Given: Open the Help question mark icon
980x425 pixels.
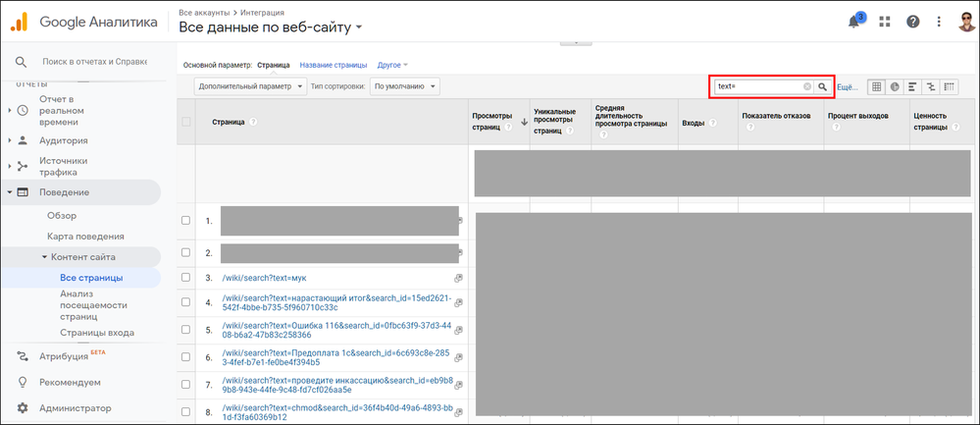Looking at the screenshot, I should [913, 22].
